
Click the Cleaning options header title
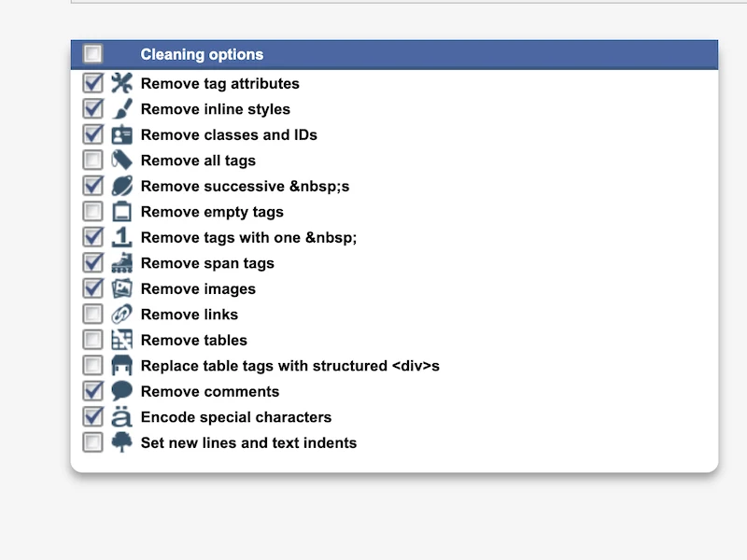pos(202,55)
